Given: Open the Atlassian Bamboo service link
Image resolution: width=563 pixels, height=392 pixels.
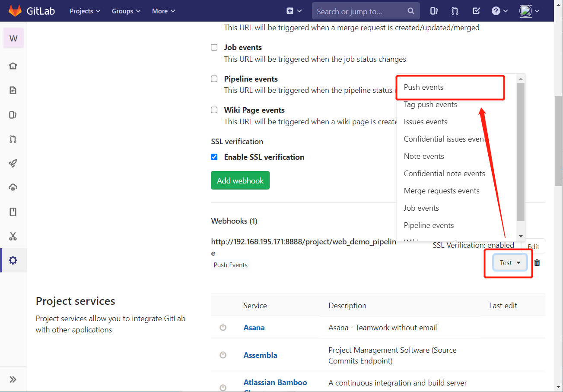Looking at the screenshot, I should 275,383.
